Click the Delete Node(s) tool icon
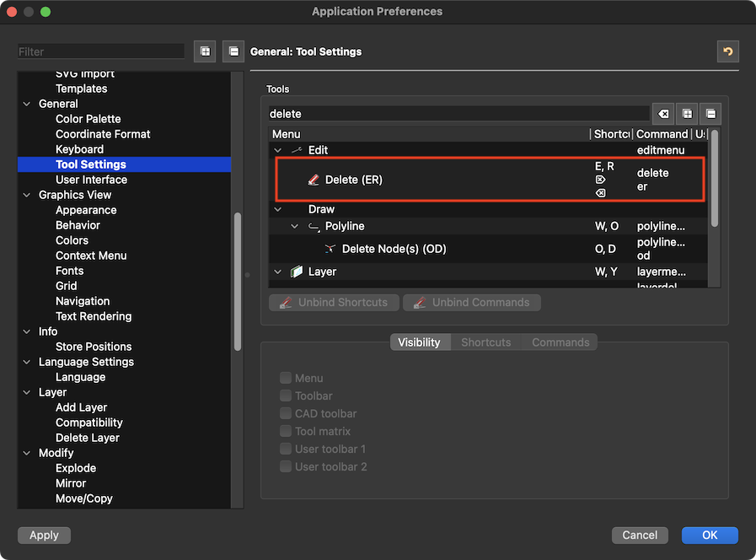 330,249
